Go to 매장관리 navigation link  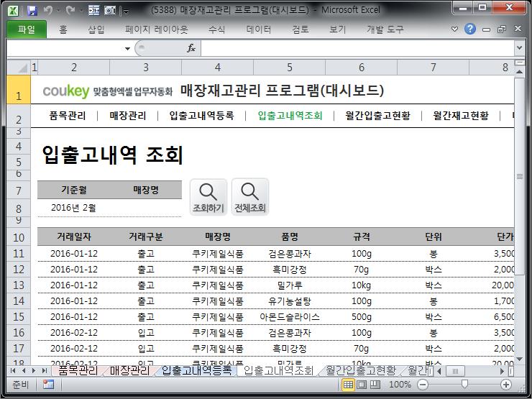click(x=128, y=116)
